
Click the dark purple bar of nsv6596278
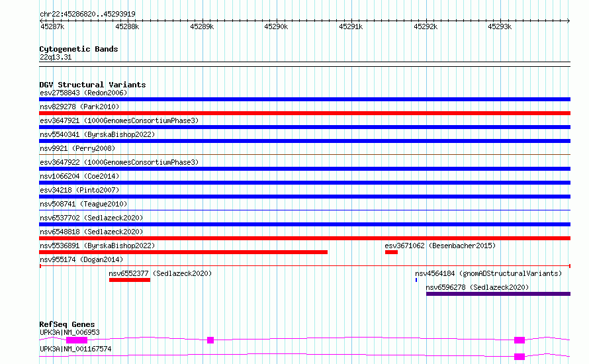coord(498,294)
